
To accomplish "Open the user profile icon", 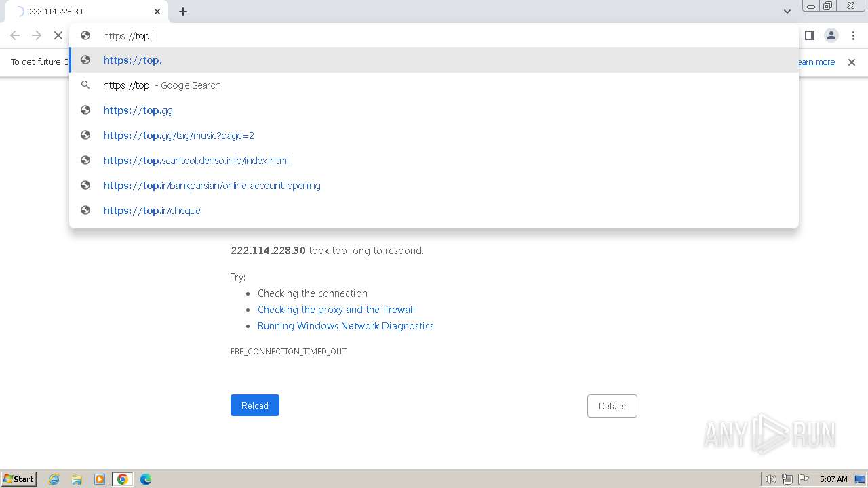I will pyautogui.click(x=831, y=35).
